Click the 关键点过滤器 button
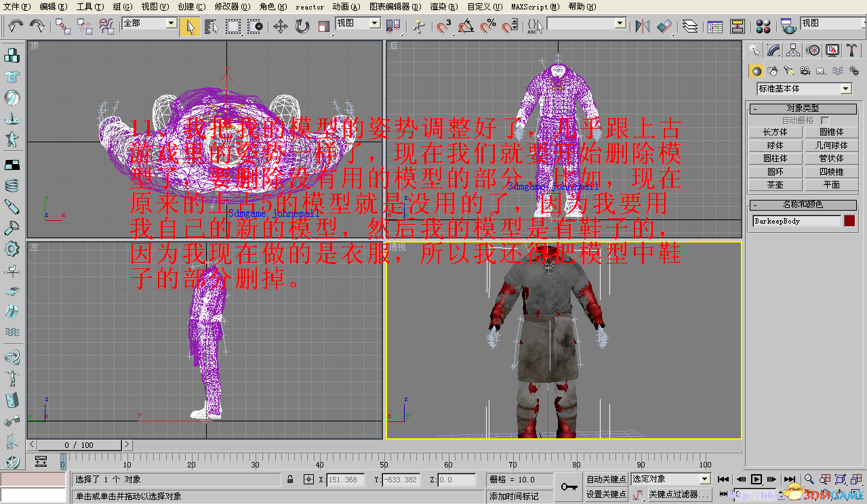 pos(679,495)
